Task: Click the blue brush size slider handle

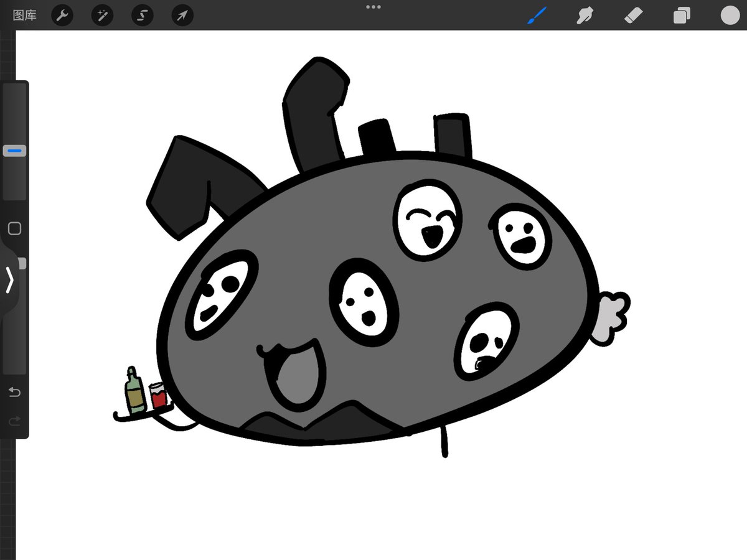Action: tap(14, 151)
